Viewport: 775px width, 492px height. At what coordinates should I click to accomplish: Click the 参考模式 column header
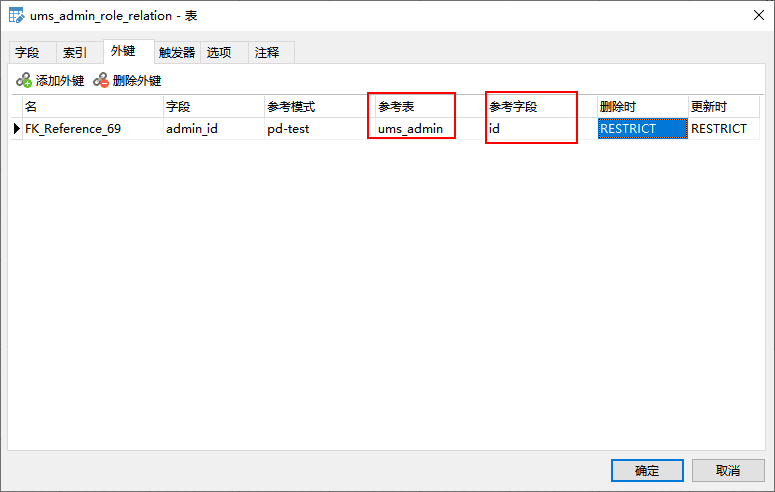click(320, 106)
